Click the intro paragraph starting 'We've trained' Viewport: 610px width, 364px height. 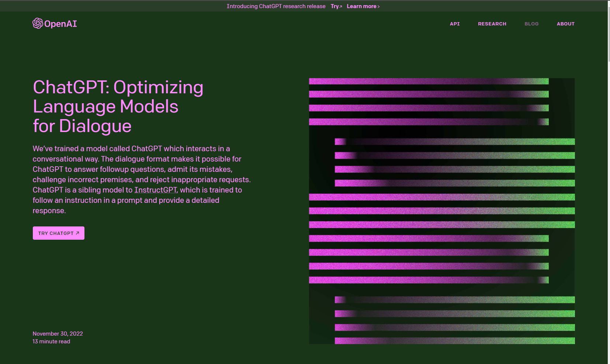(x=142, y=180)
